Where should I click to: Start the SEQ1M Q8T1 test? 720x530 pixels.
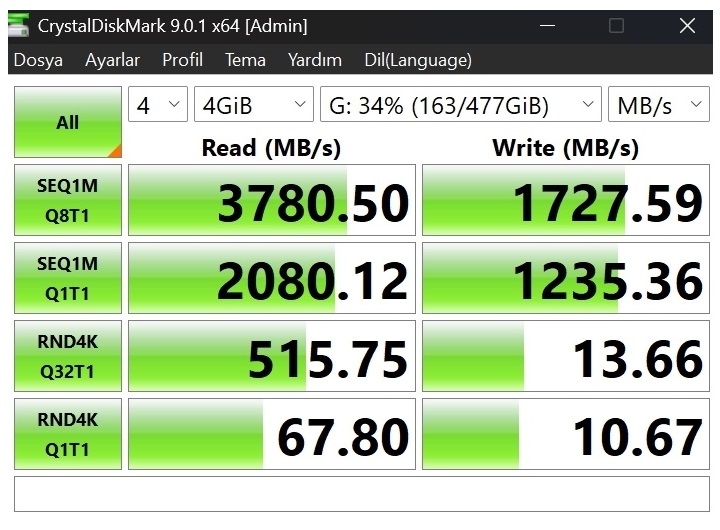(x=67, y=200)
